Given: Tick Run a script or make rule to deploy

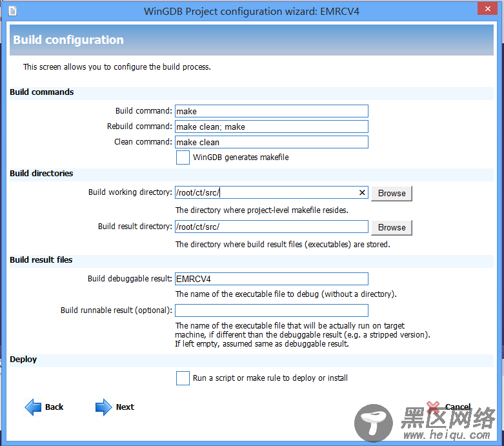Looking at the screenshot, I should coord(183,378).
